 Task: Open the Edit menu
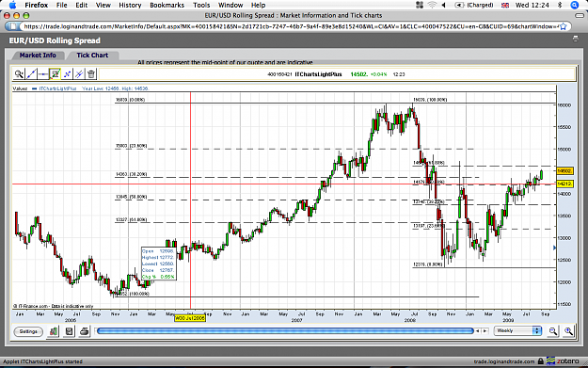pyautogui.click(x=81, y=5)
